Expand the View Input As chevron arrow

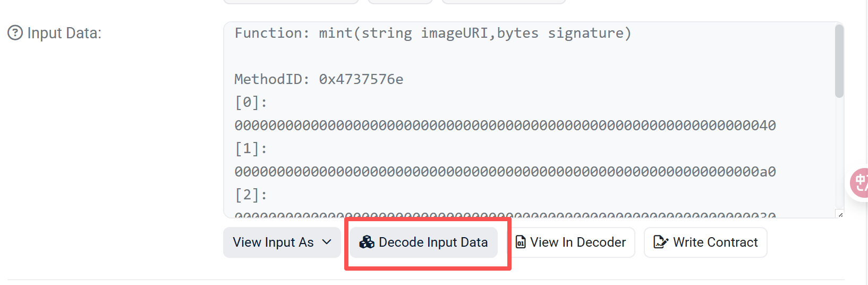point(327,242)
